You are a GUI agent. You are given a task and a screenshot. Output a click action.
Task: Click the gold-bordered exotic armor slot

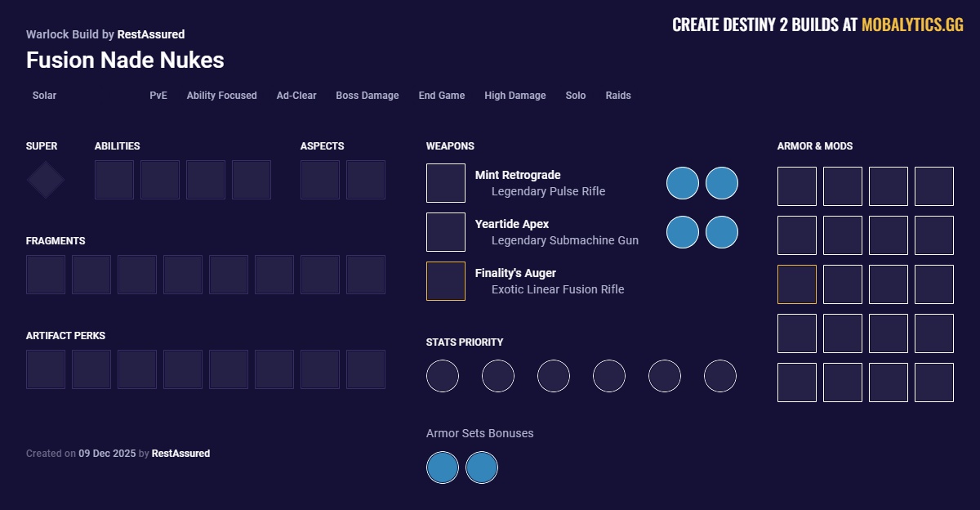coord(797,284)
